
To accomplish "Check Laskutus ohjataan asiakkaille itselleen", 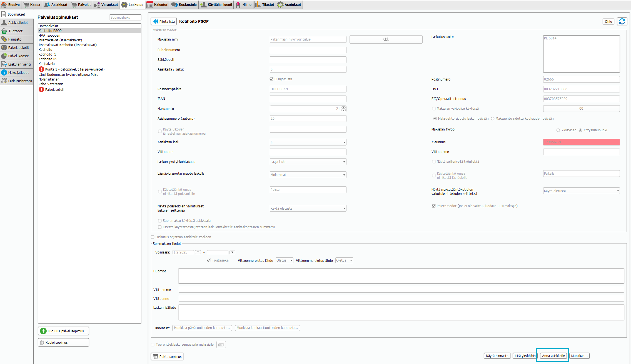I will (x=153, y=237).
